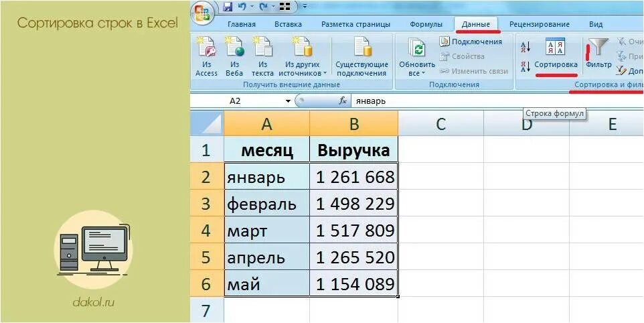Viewport: 644px width, 323px height.
Task: Sort descending from Я to А
Action: (526, 66)
